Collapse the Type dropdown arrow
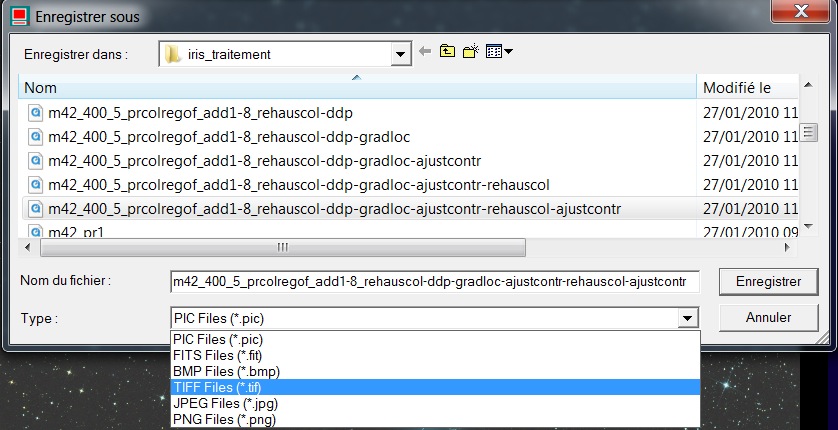Image resolution: width=838 pixels, height=430 pixels. pyautogui.click(x=686, y=318)
